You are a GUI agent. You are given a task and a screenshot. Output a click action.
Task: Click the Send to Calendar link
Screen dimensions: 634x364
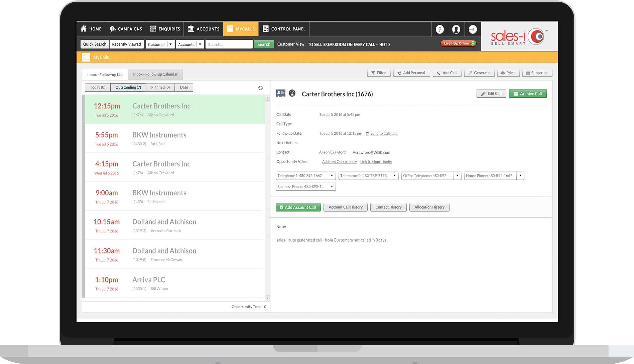point(384,133)
